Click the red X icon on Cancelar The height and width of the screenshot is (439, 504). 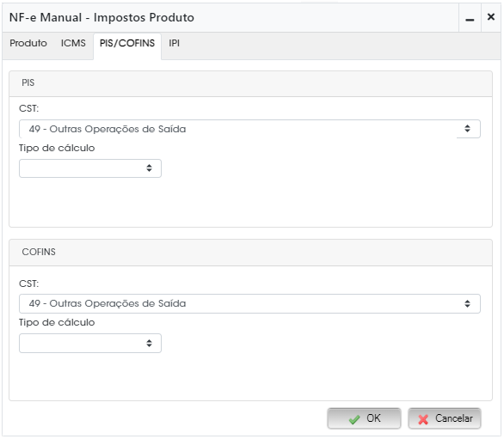point(423,419)
